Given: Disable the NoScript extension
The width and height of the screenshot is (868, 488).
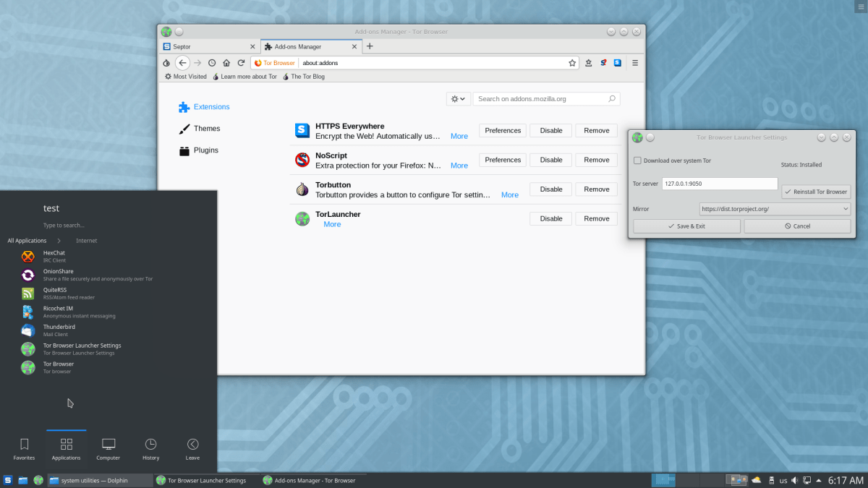Looking at the screenshot, I should pyautogui.click(x=550, y=160).
